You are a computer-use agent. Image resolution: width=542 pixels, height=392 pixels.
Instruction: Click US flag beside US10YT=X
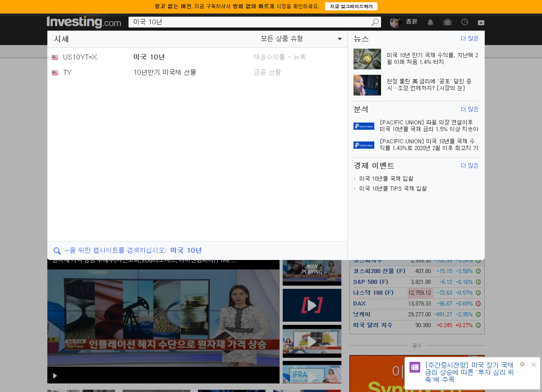click(x=55, y=57)
